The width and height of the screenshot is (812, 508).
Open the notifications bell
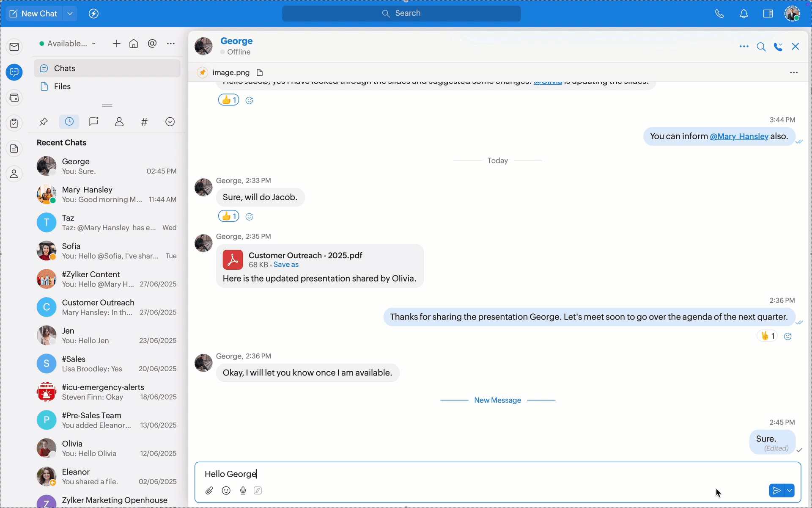743,14
